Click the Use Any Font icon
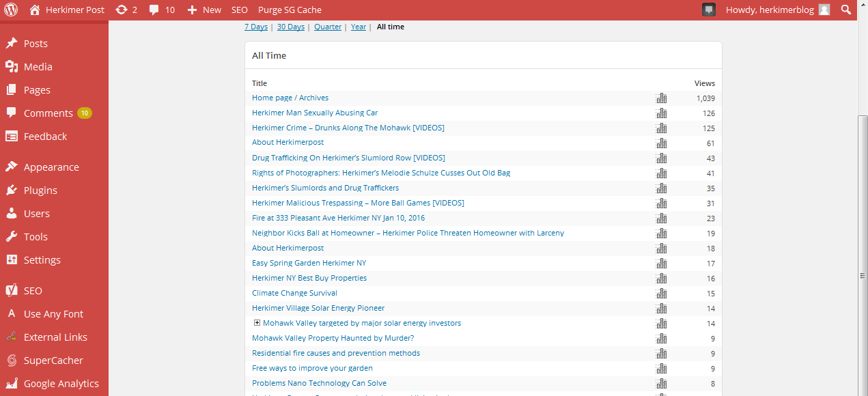The height and width of the screenshot is (396, 868). 12,314
